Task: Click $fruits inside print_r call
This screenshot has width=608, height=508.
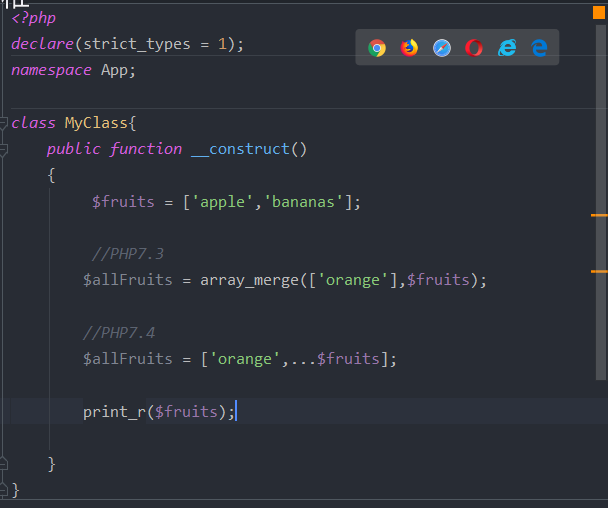Action: (186, 412)
